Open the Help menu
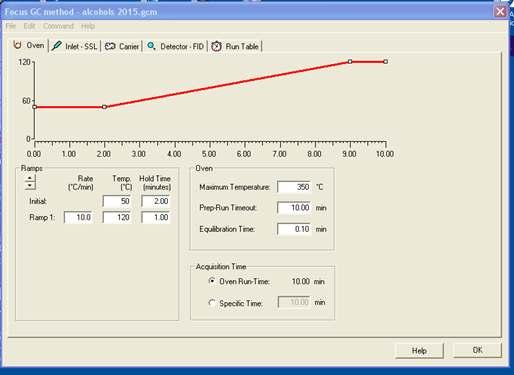514x375 pixels. coord(88,26)
